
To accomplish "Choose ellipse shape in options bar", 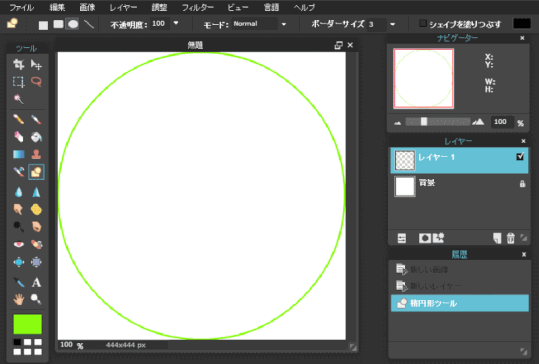I will [73, 24].
